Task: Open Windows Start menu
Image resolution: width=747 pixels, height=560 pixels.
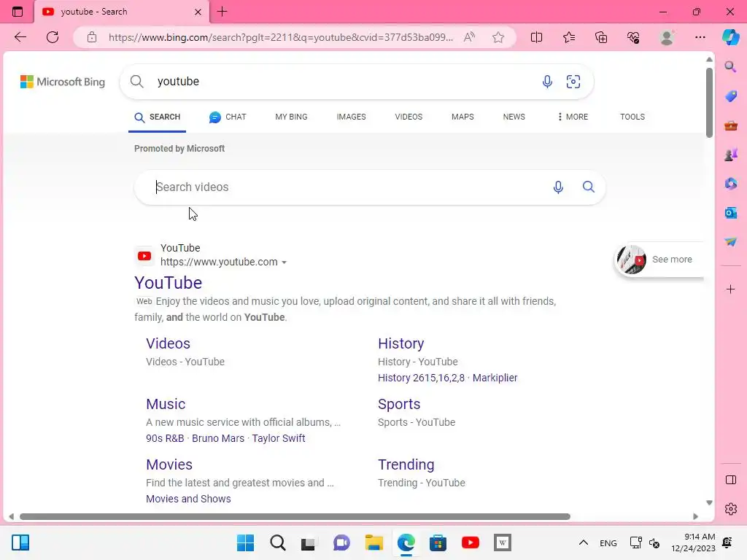Action: [245, 542]
